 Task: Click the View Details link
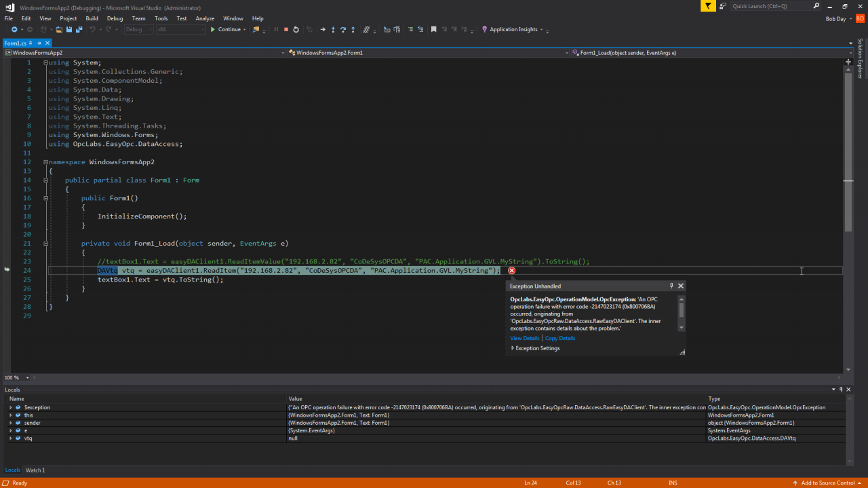[524, 338]
